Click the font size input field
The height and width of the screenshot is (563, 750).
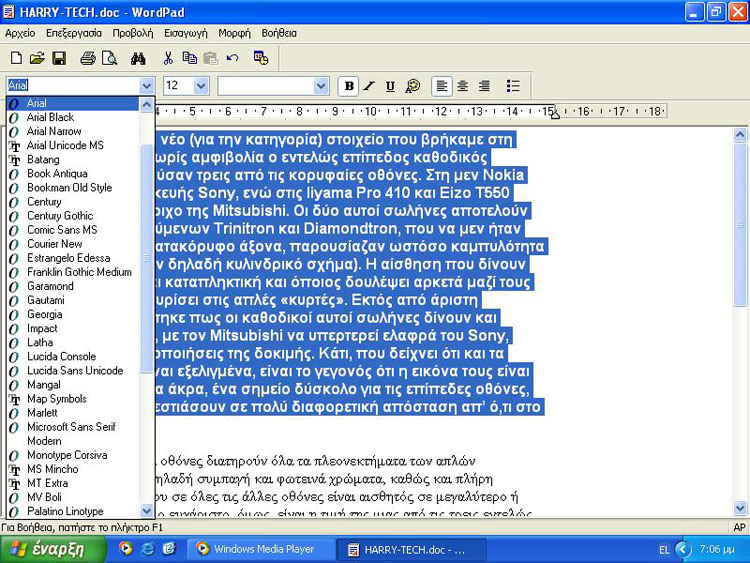[x=179, y=86]
